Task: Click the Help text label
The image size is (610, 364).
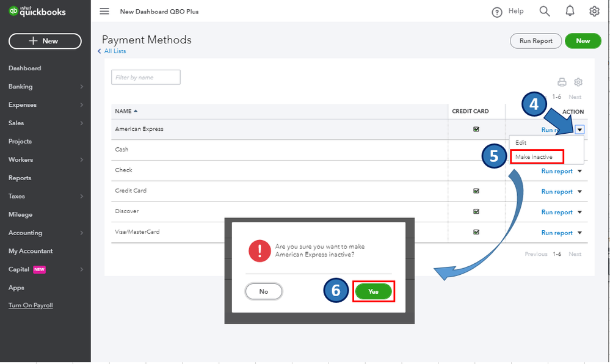Action: (516, 11)
